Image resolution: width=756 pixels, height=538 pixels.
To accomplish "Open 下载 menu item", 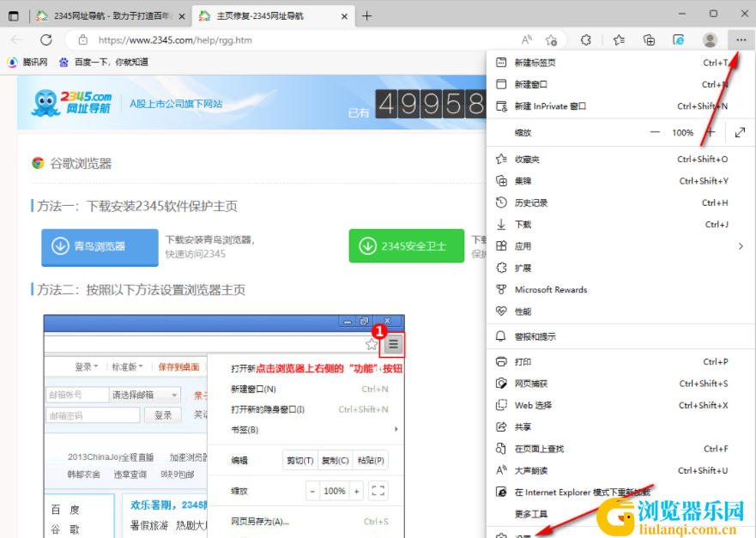I will click(620, 224).
